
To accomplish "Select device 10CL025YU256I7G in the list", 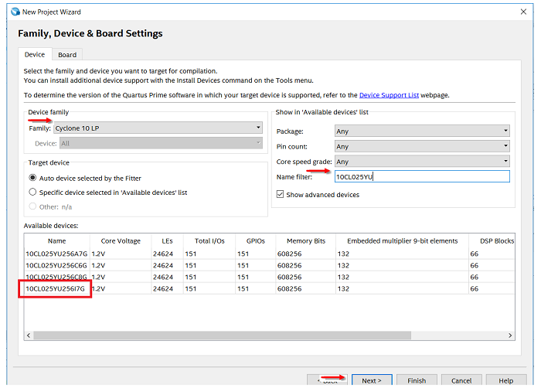I will 56,289.
